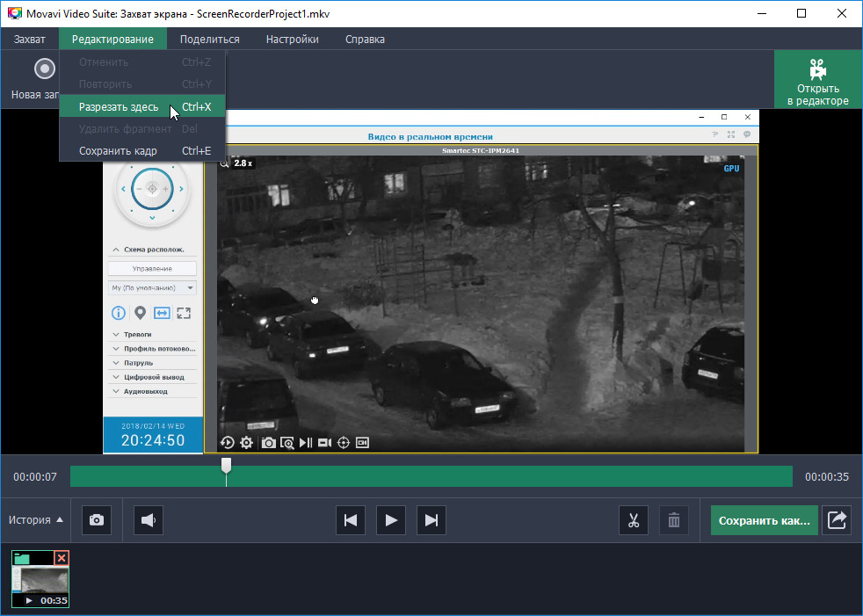Click the 00:00:35 duration label

(x=827, y=477)
